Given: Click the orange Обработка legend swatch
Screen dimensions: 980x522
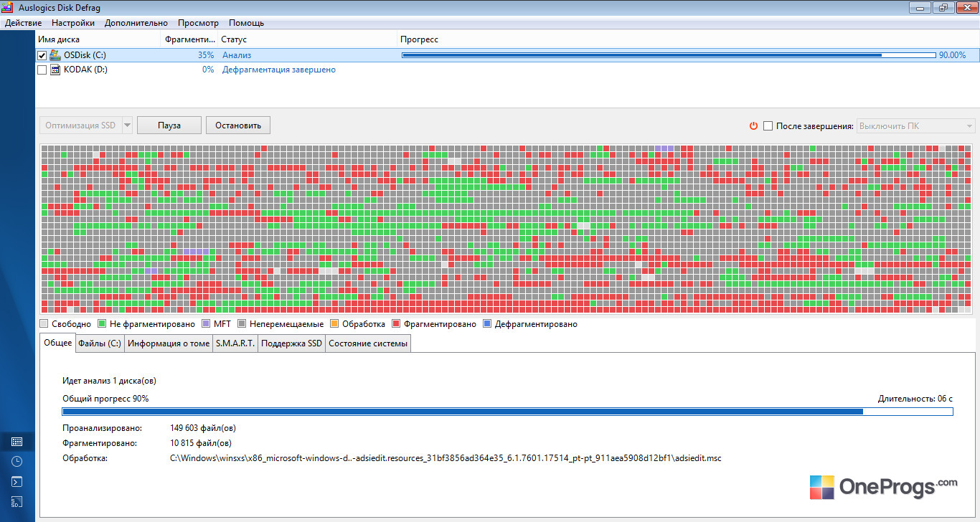Looking at the screenshot, I should coord(334,324).
